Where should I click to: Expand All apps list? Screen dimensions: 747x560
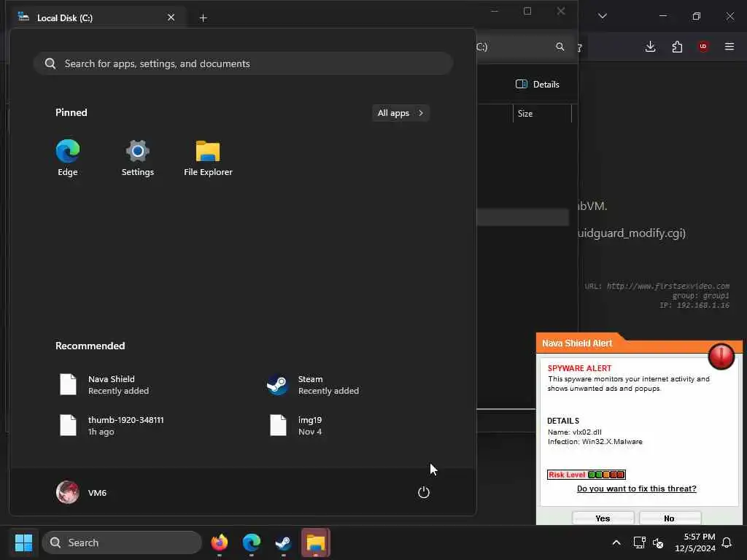[x=400, y=113]
